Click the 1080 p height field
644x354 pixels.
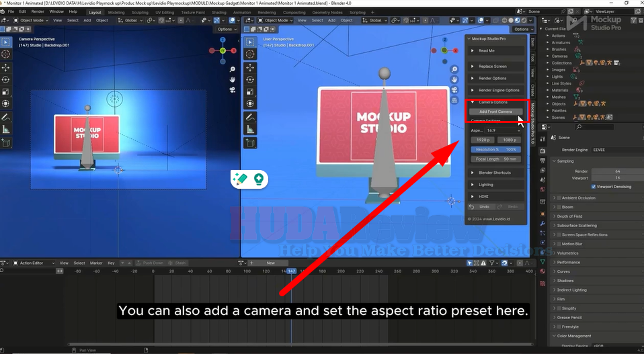510,140
